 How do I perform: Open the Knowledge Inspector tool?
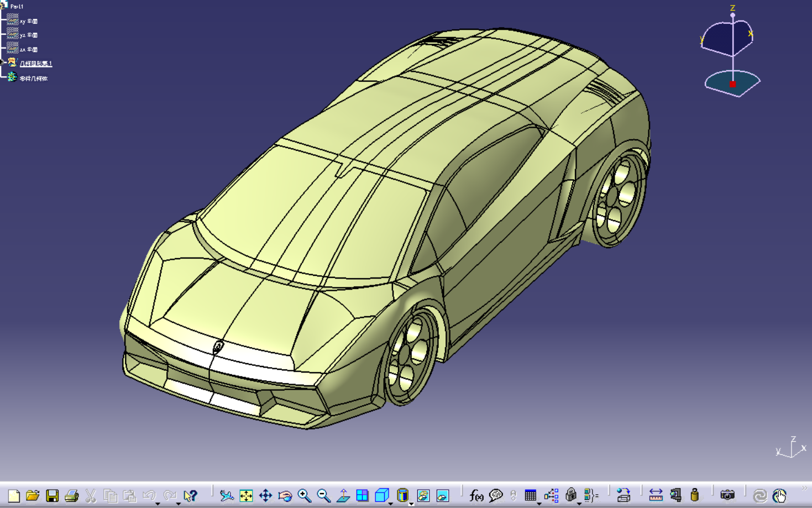coord(551,496)
